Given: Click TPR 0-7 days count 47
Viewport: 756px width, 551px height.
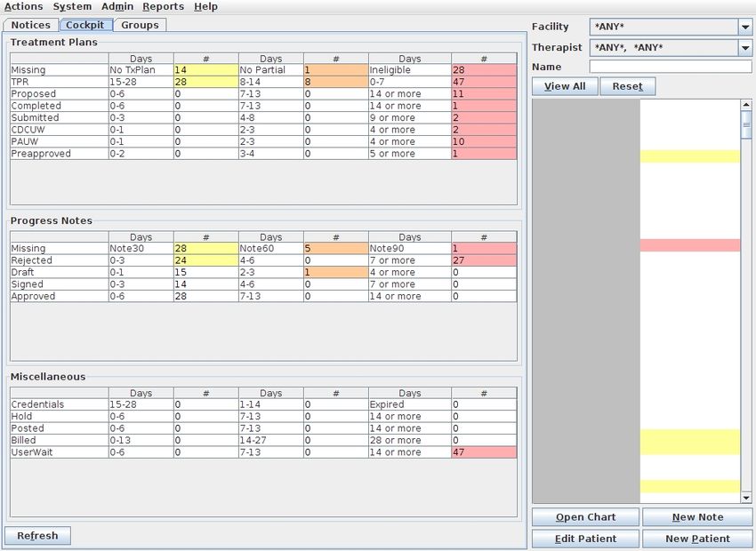Looking at the screenshot, I should (x=484, y=82).
